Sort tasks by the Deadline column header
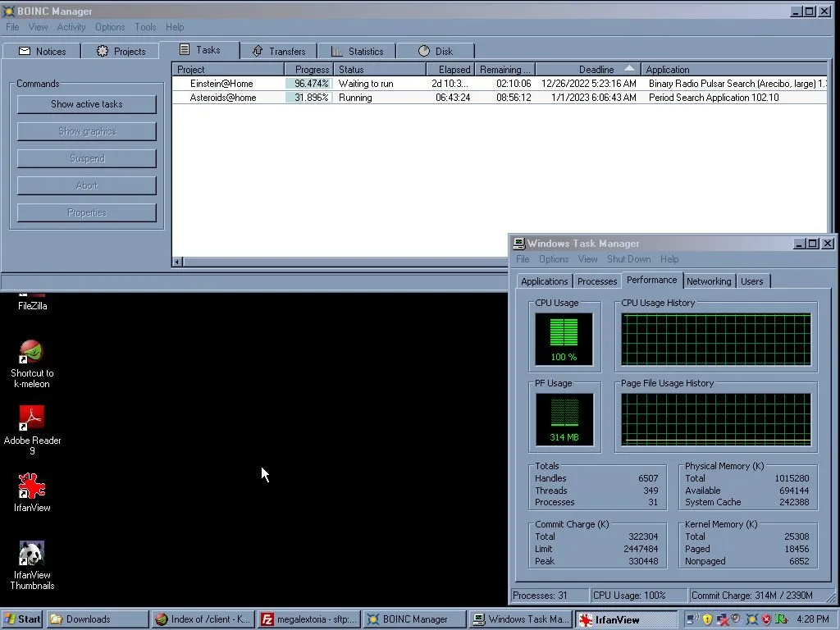The image size is (840, 630). coord(588,70)
